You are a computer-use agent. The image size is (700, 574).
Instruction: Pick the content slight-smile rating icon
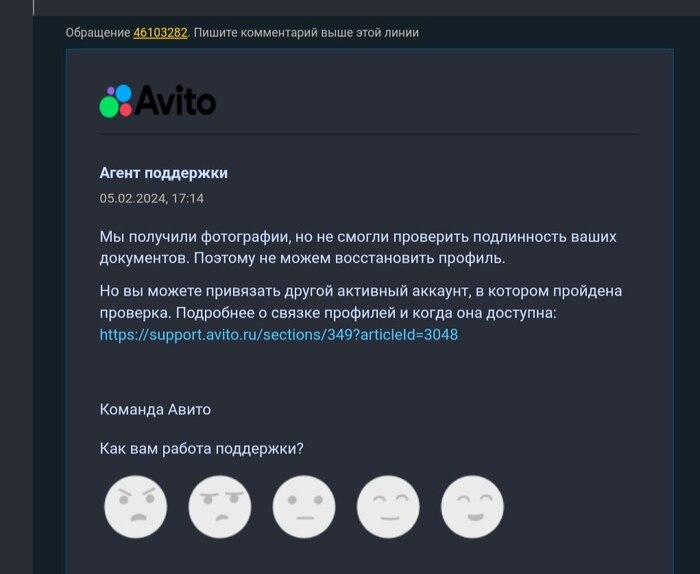(388, 507)
